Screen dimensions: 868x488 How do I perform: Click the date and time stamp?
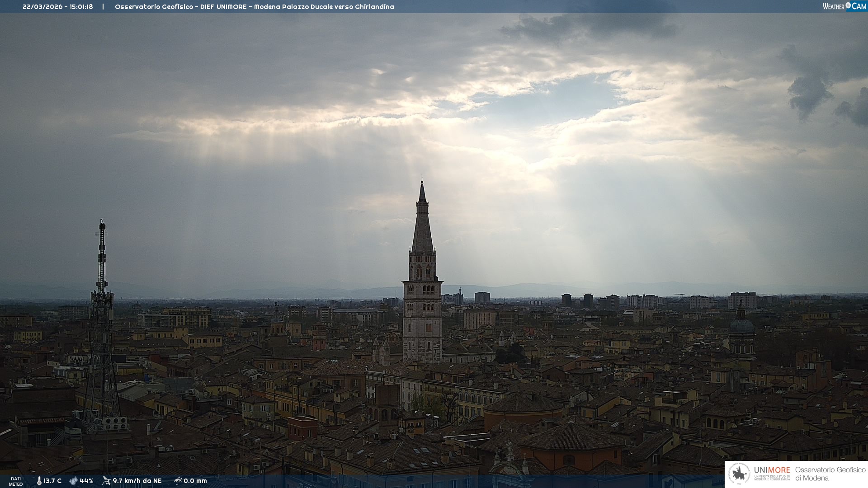pyautogui.click(x=58, y=7)
